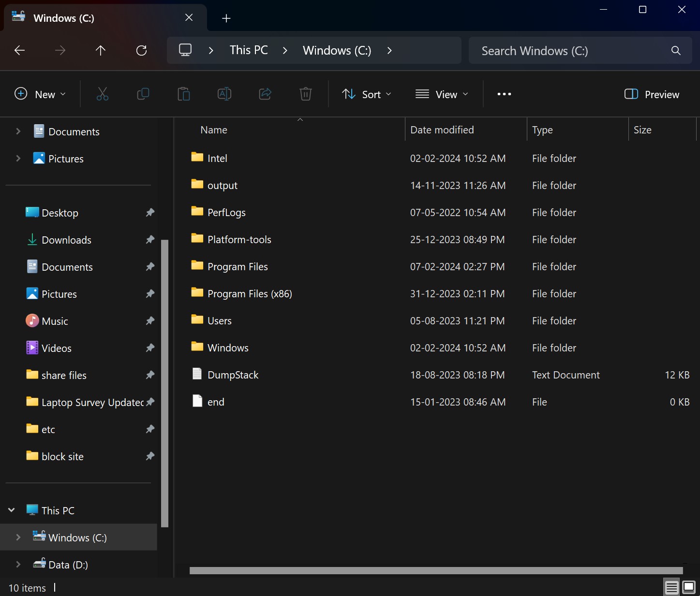Expand the Data (D:) tree node
700x596 pixels.
(x=18, y=565)
